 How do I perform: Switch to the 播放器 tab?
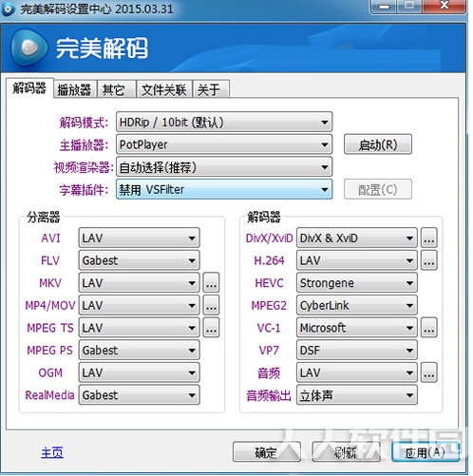(x=75, y=89)
